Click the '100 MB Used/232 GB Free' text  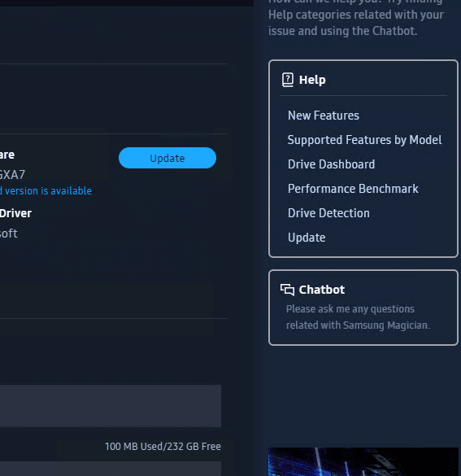pos(163,447)
